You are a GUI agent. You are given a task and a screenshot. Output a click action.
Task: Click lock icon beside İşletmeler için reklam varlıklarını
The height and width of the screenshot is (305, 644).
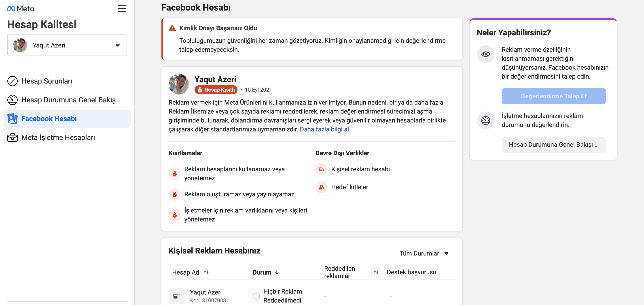click(x=175, y=215)
